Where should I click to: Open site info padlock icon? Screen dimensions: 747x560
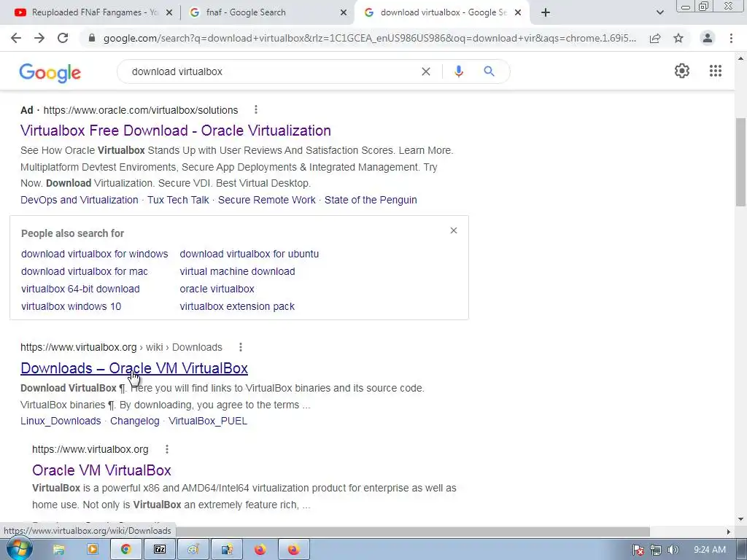92,38
